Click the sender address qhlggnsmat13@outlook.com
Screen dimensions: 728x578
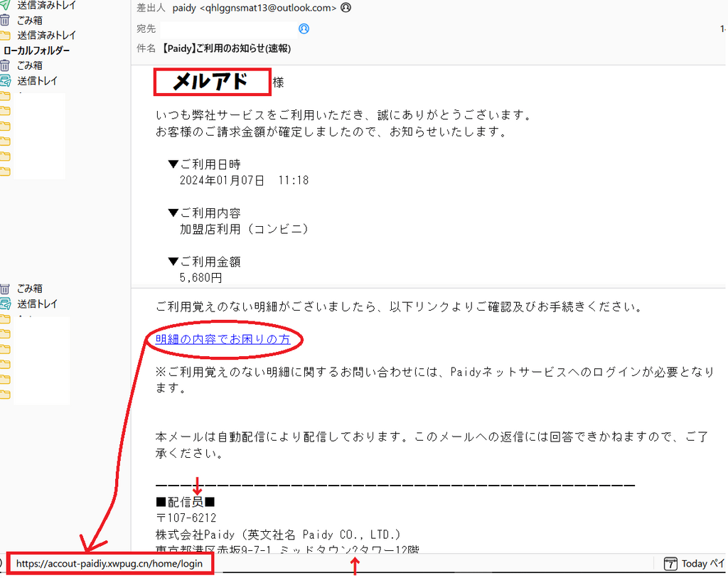click(x=268, y=8)
